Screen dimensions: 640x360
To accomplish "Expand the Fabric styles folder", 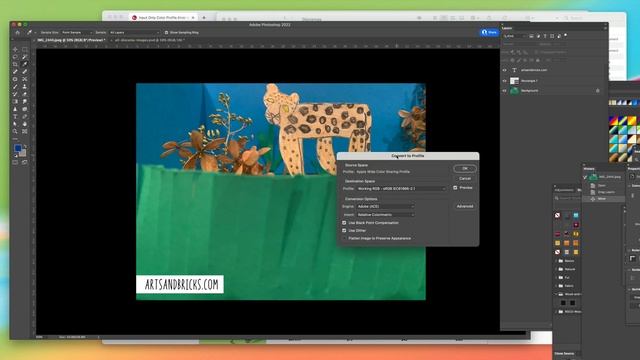I will [556, 286].
